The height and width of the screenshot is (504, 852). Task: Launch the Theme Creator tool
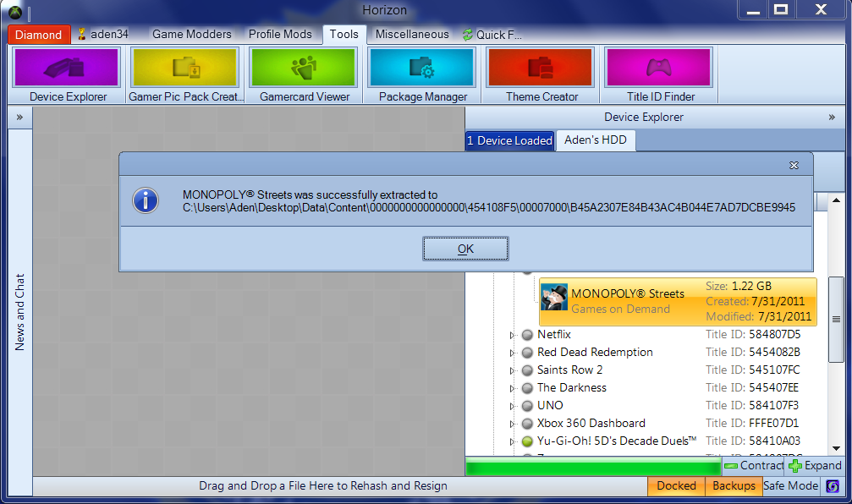(x=541, y=68)
